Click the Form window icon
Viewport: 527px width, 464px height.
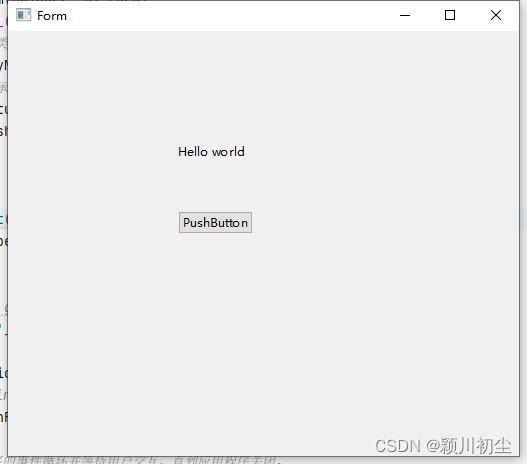24,15
